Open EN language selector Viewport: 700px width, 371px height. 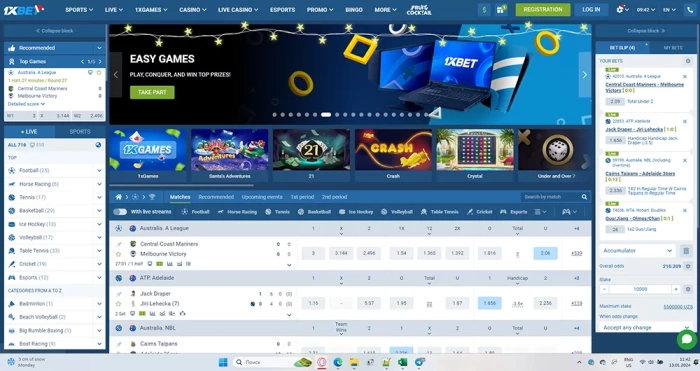(x=669, y=9)
